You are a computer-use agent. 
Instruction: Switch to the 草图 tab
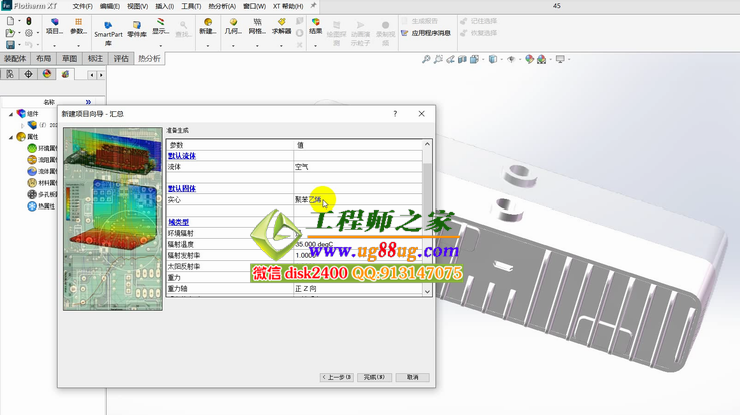click(69, 59)
